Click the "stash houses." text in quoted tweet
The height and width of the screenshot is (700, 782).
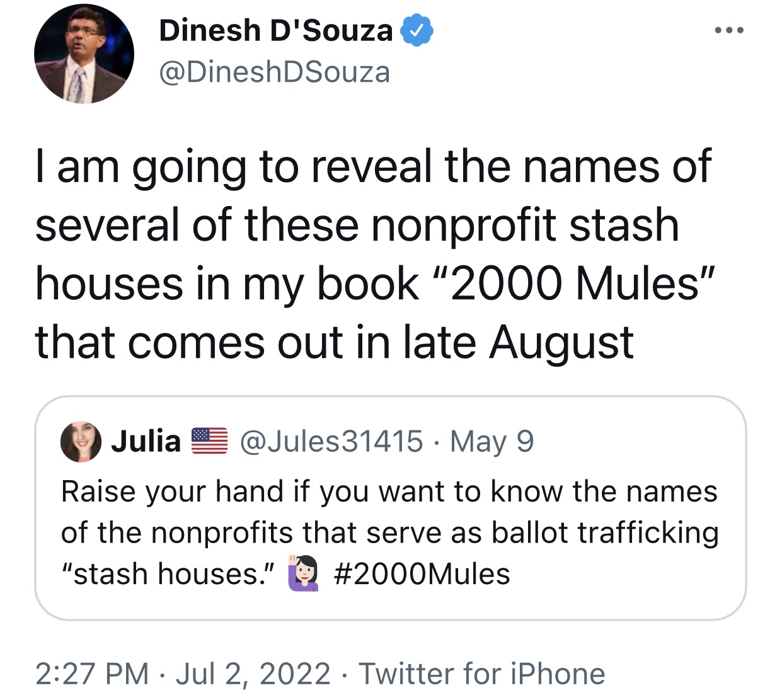tap(168, 573)
